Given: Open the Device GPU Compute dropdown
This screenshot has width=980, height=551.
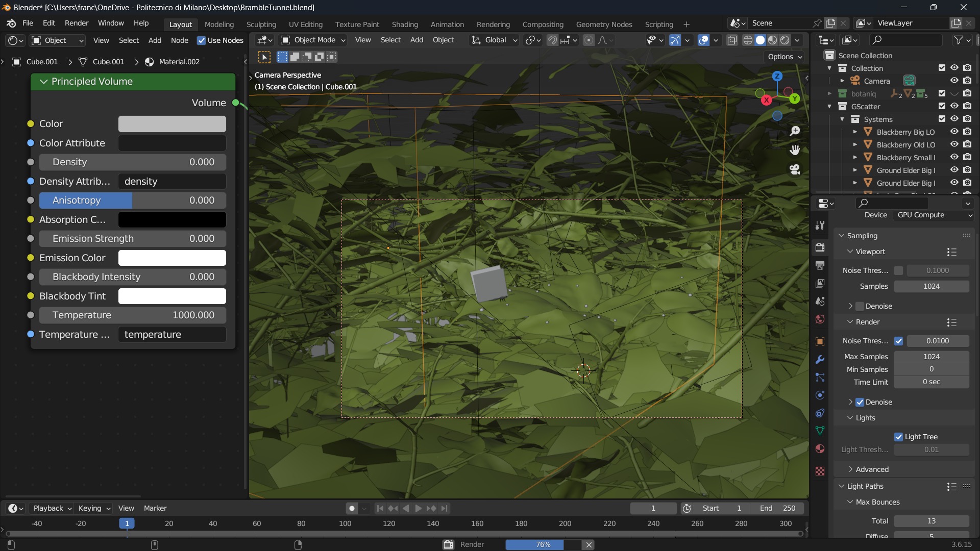Looking at the screenshot, I should pyautogui.click(x=934, y=215).
